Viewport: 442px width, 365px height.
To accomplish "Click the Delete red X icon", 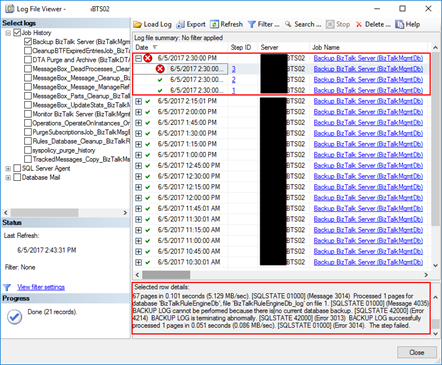I will 359,24.
